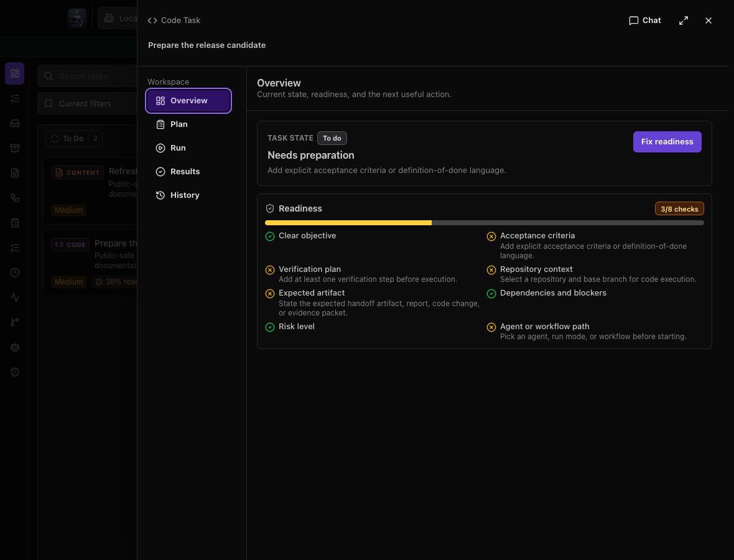
Task: Open the dashboard grid icon in left sidebar
Action: (14, 73)
